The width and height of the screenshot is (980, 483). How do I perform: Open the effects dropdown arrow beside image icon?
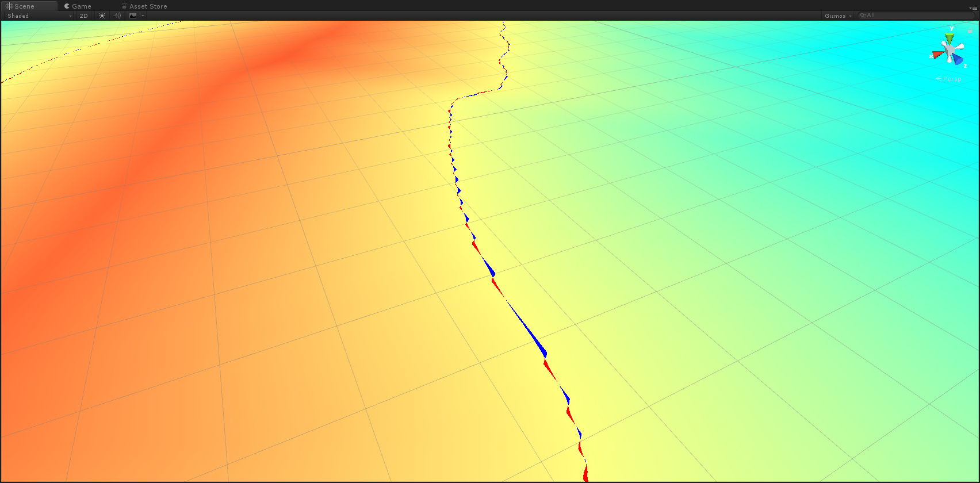(143, 16)
